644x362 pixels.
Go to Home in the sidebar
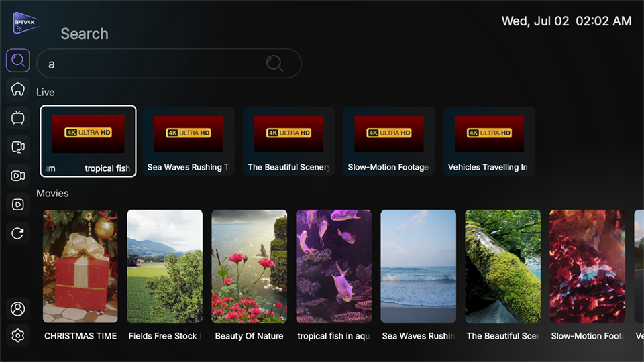point(18,89)
